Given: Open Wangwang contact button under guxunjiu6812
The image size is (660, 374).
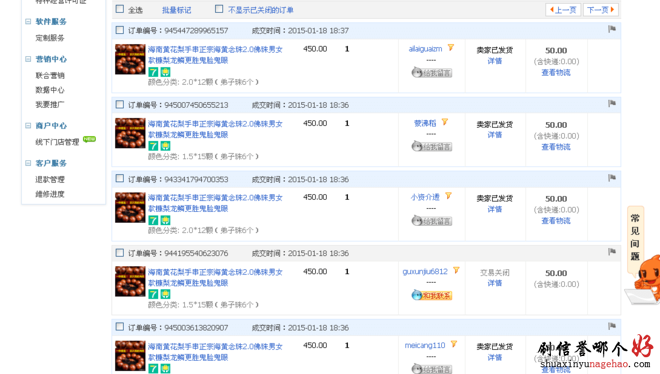Looking at the screenshot, I should pos(431,295).
